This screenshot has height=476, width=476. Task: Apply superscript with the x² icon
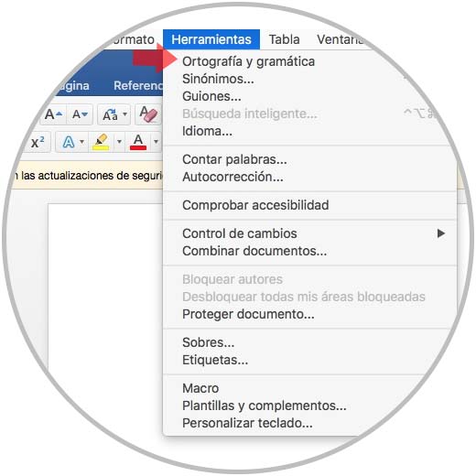pyautogui.click(x=38, y=142)
